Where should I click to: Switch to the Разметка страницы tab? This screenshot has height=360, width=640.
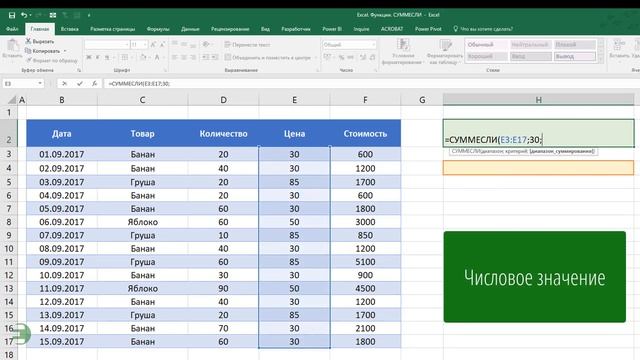[113, 29]
